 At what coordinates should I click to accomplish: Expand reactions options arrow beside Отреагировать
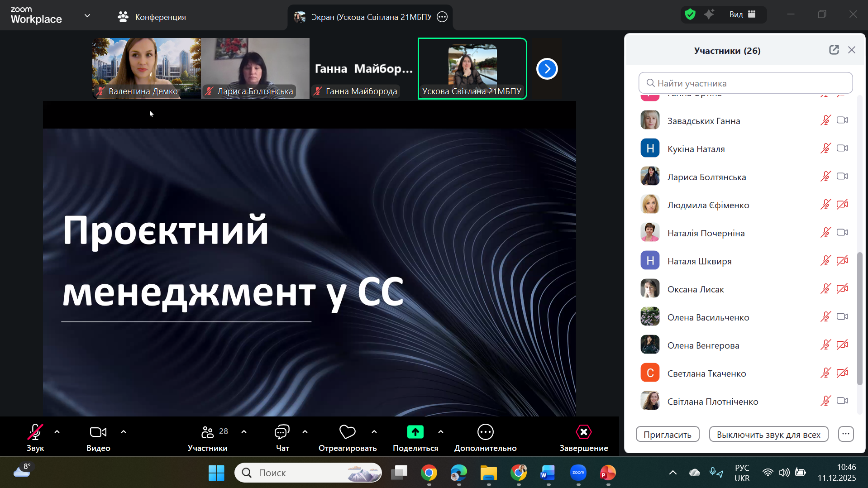[374, 432]
